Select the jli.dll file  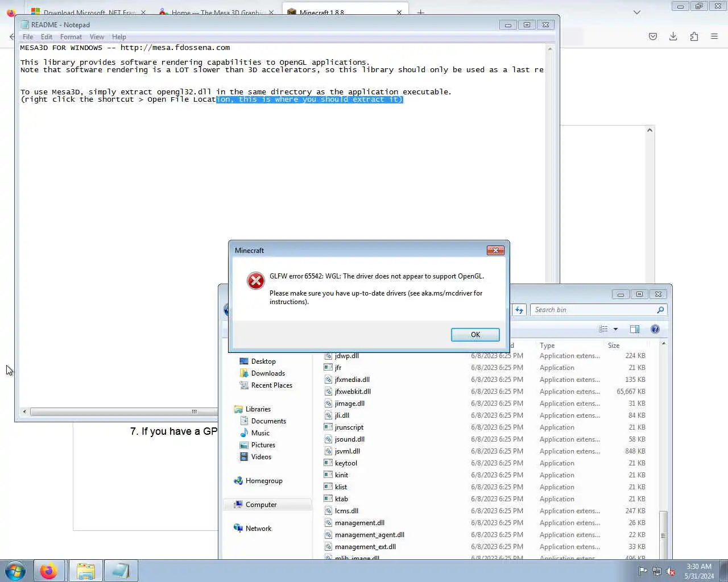coord(342,415)
